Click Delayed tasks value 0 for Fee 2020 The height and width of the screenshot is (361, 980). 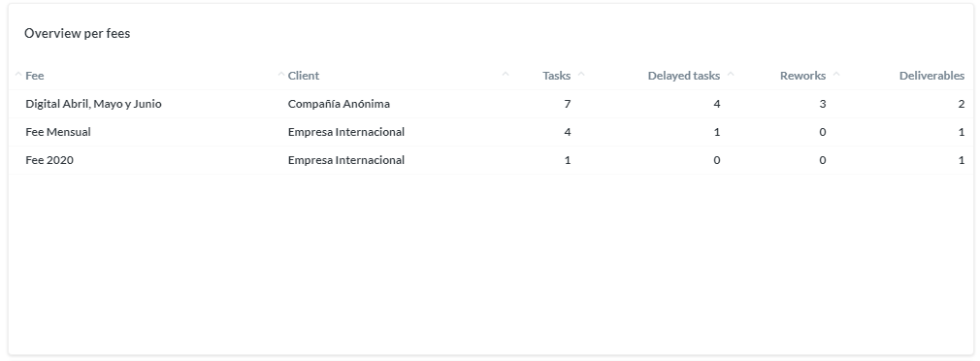pyautogui.click(x=717, y=160)
